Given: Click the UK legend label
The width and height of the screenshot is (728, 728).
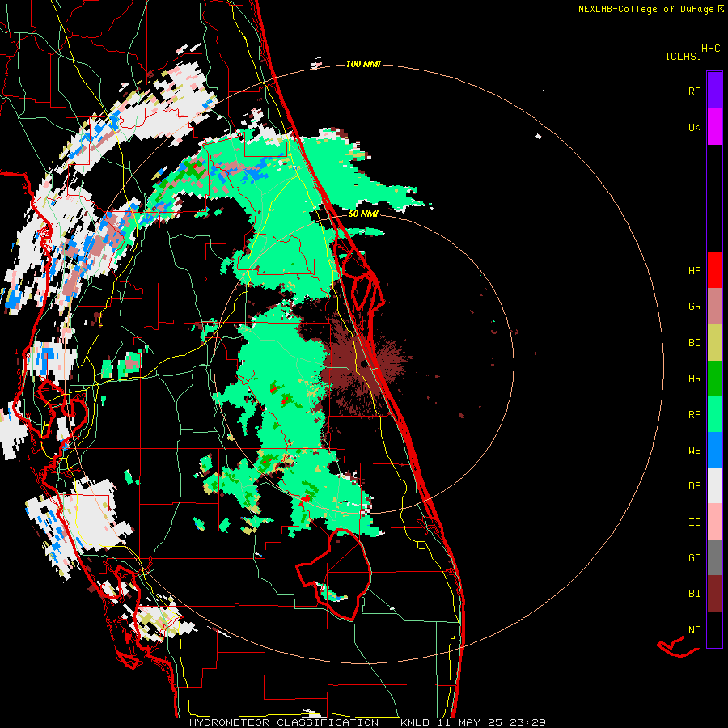Looking at the screenshot, I should point(694,127).
